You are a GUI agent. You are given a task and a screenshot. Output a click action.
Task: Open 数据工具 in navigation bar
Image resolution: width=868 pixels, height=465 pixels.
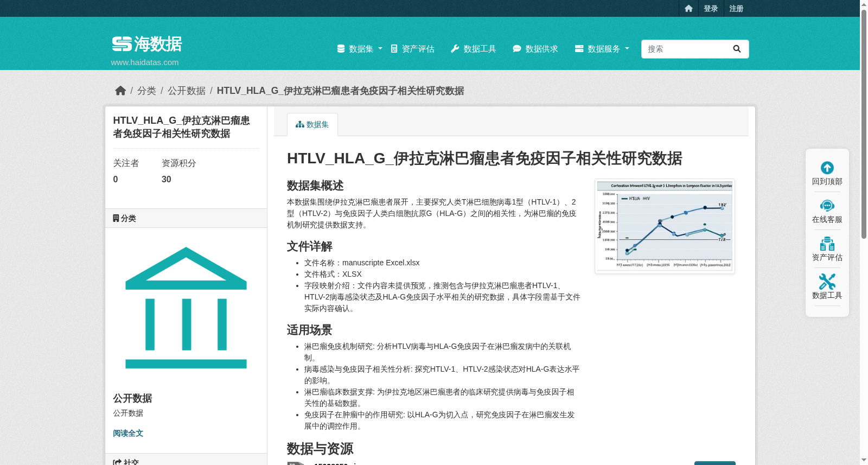click(x=474, y=49)
